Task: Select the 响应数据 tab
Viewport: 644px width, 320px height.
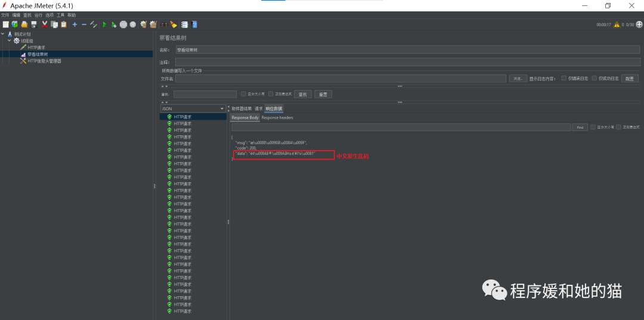Action: coord(274,108)
